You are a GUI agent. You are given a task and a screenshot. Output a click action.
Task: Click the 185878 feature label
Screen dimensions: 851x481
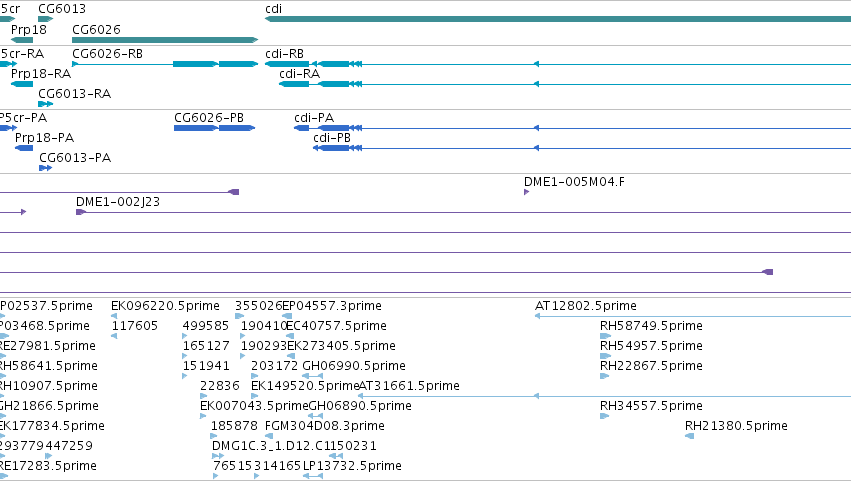[x=234, y=427]
